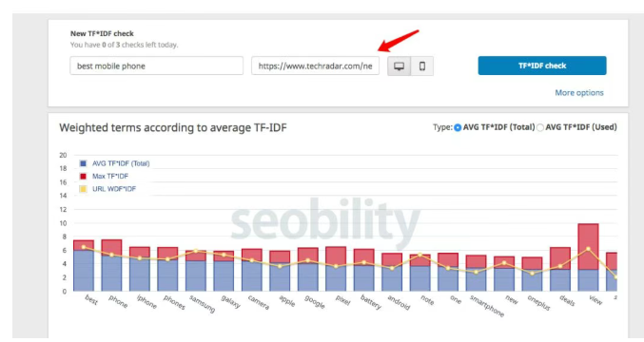This screenshot has width=644, height=342.
Task: Click the 'smartphone' axis label
Action: [x=487, y=306]
